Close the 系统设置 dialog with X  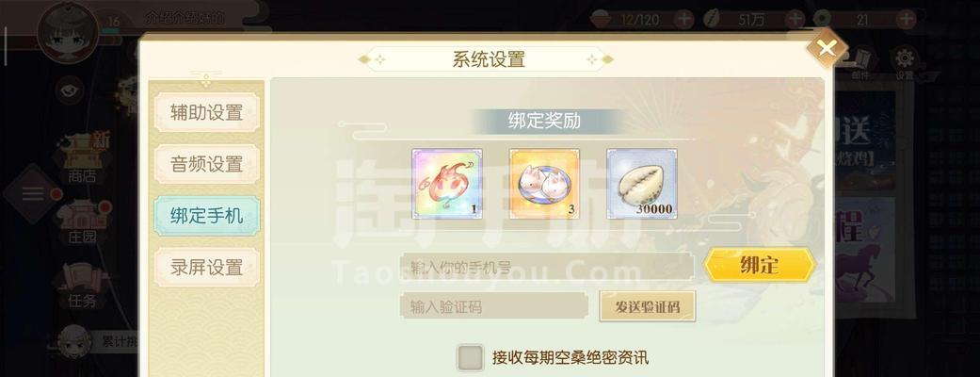tap(827, 47)
